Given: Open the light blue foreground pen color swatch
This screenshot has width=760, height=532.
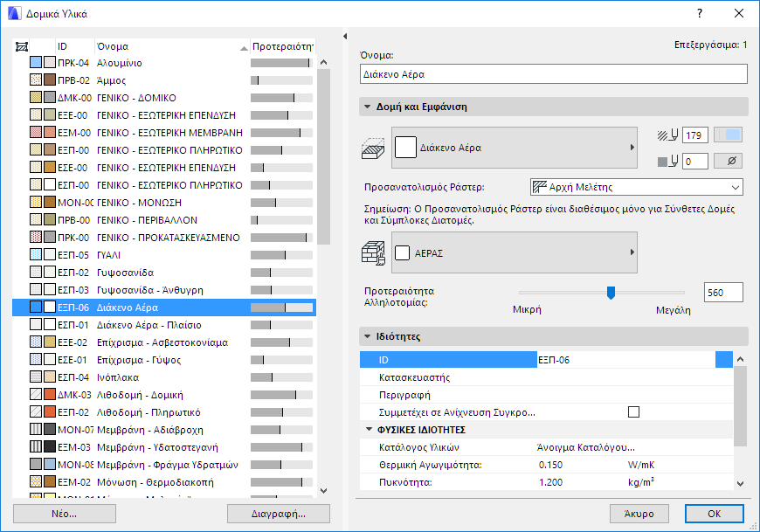Looking at the screenshot, I should [728, 135].
